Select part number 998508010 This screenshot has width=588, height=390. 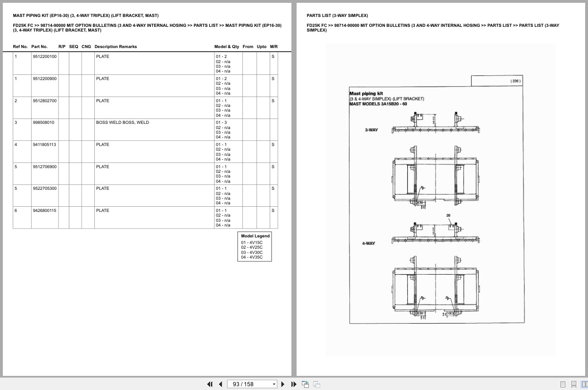(x=43, y=122)
